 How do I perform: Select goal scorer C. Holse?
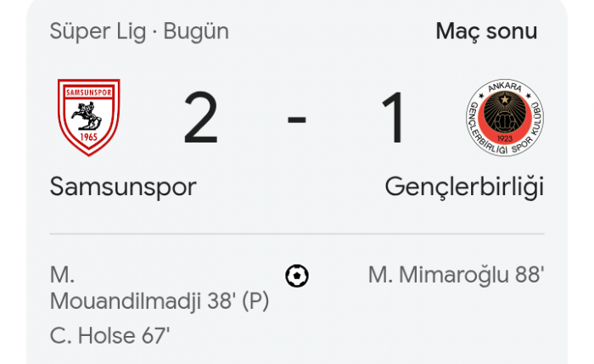click(x=89, y=335)
